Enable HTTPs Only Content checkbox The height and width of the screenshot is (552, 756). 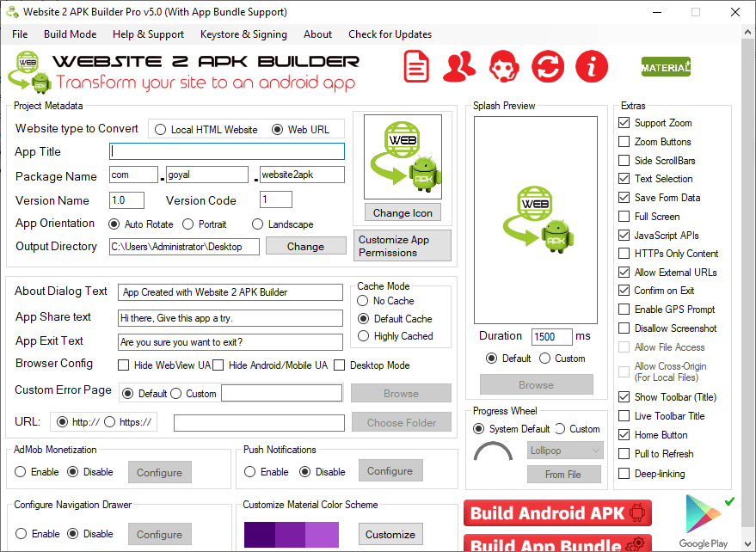click(x=624, y=253)
